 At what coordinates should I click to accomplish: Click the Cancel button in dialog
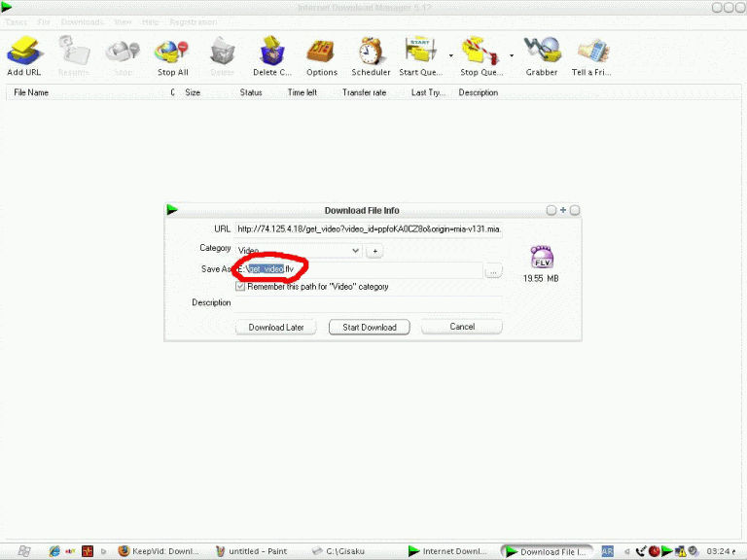(462, 328)
